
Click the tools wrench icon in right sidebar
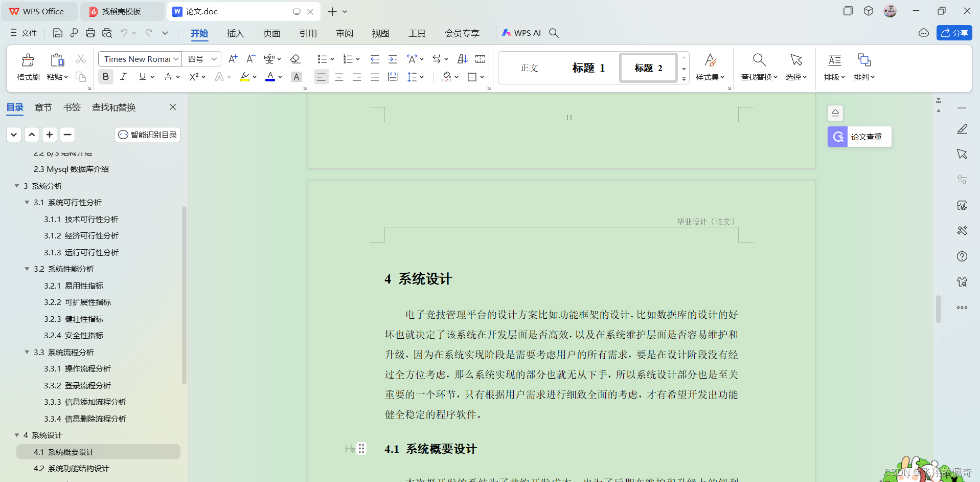(x=962, y=231)
